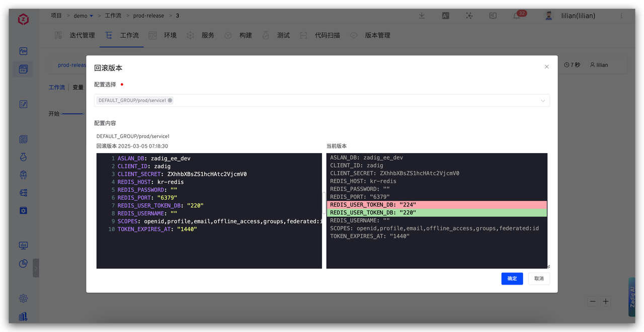Open the pie chart insights sidebar icon
644x332 pixels.
pos(23,263)
